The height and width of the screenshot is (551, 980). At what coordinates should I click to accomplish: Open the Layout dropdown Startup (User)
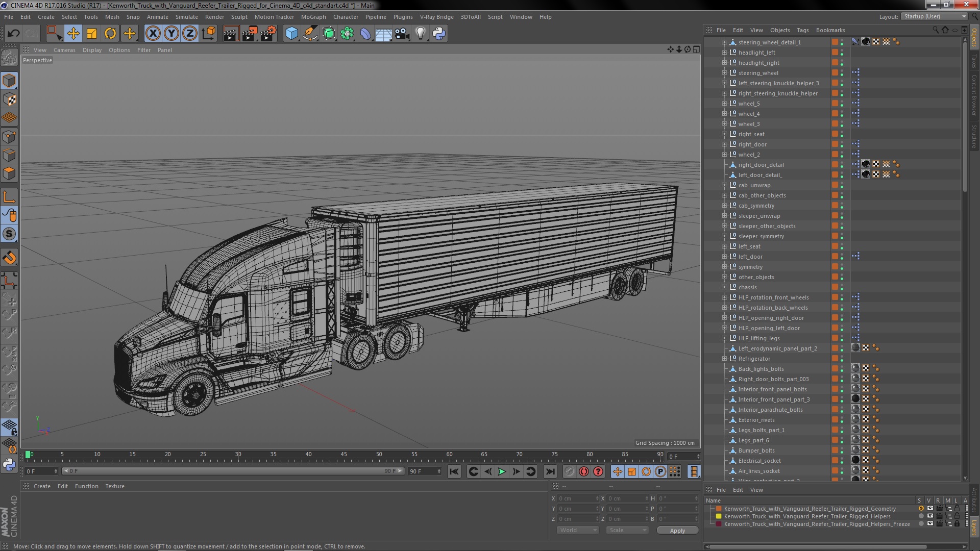(x=934, y=17)
